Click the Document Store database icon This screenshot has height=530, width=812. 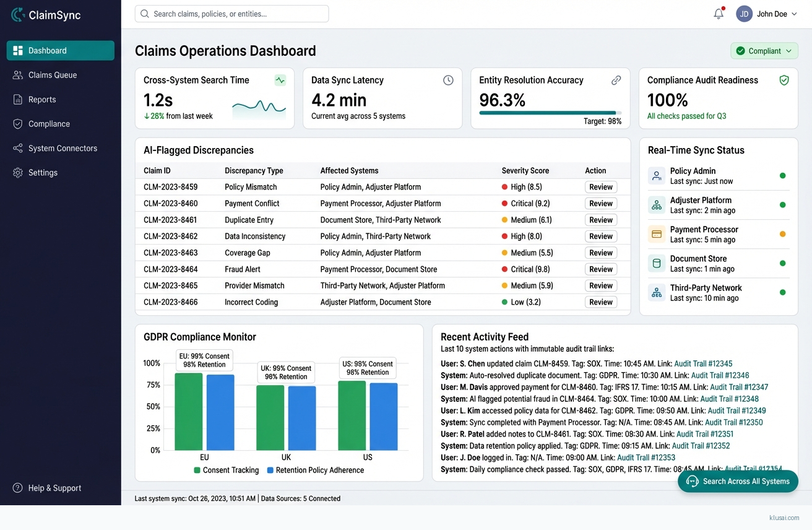coord(657,263)
